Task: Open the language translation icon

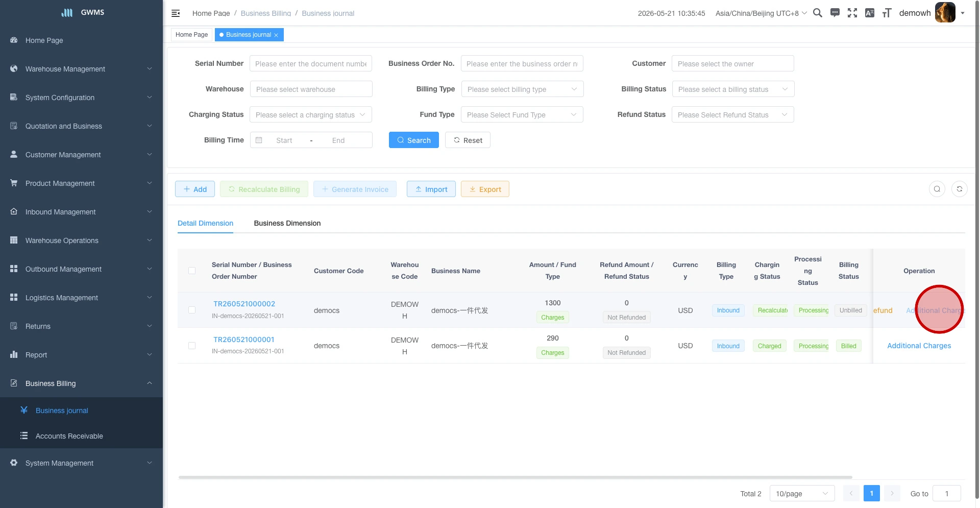Action: [x=870, y=13]
